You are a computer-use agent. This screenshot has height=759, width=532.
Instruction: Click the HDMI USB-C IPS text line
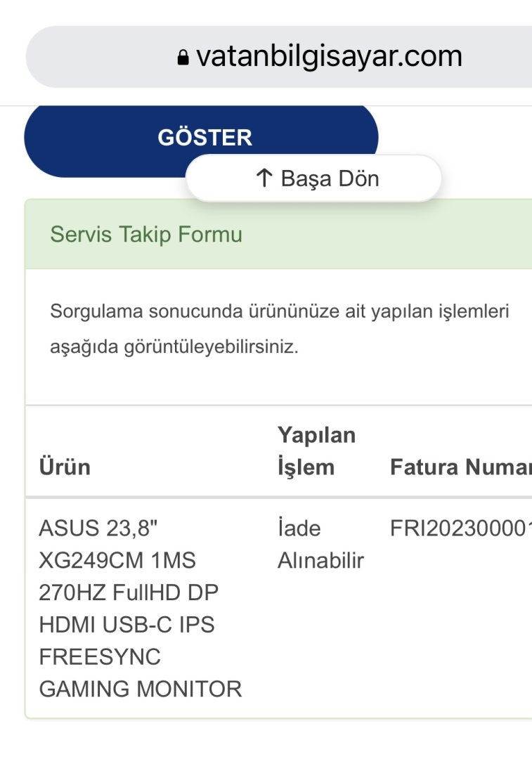pyautogui.click(x=126, y=624)
